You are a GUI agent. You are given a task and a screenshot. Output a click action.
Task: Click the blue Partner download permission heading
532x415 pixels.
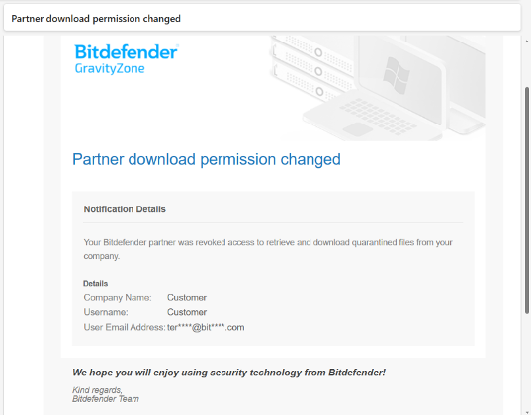(x=207, y=159)
